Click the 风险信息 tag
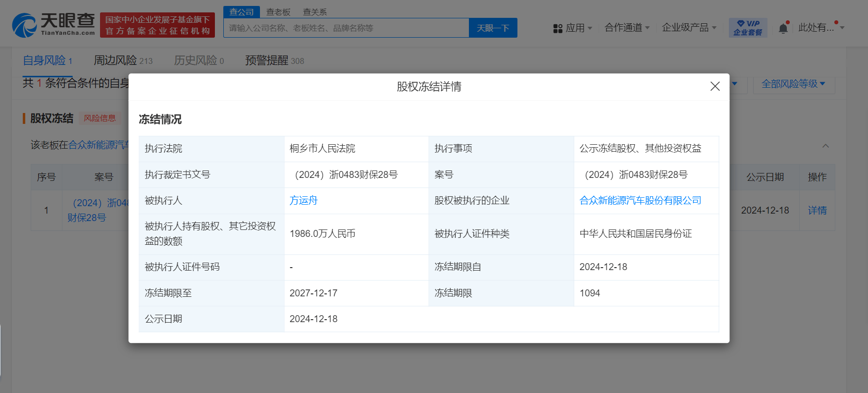 (100, 118)
